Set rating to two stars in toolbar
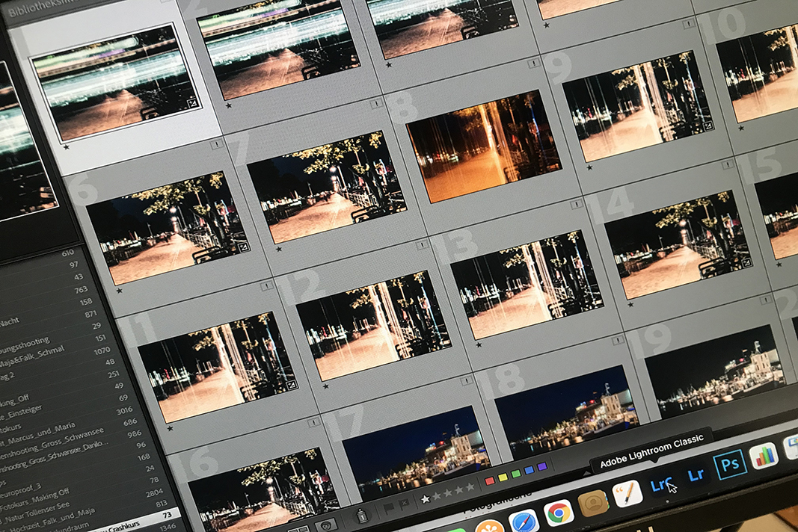 coord(437,496)
